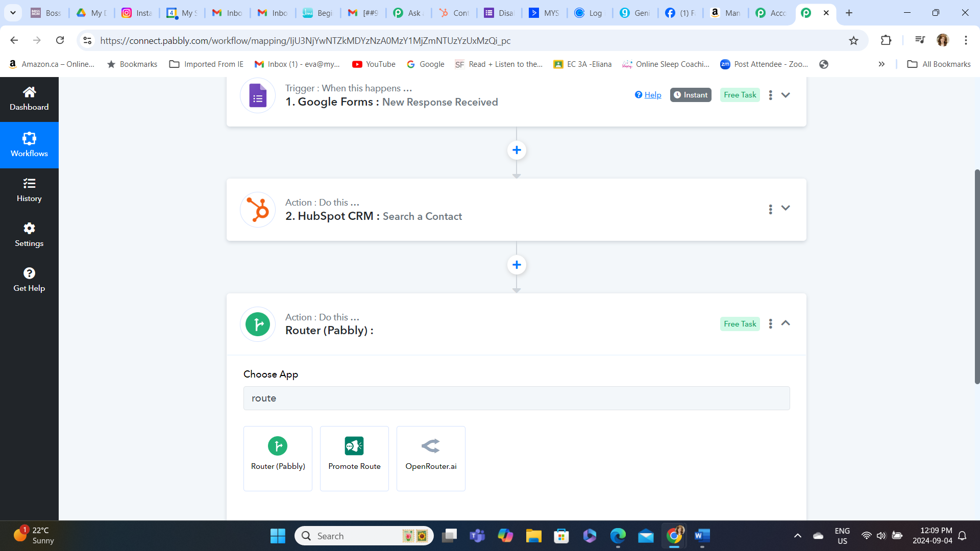Open the tab search dropdown
980x551 pixels.
tap(13, 13)
